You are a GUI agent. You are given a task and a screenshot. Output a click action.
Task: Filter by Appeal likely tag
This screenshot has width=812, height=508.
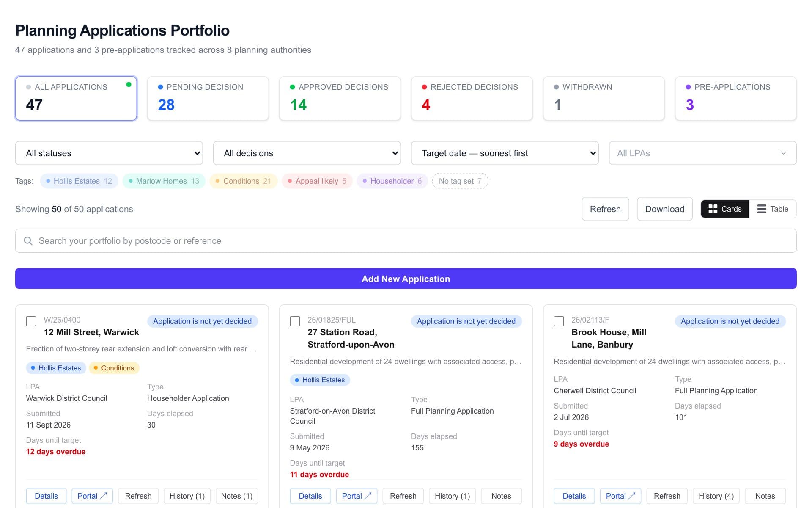317,181
